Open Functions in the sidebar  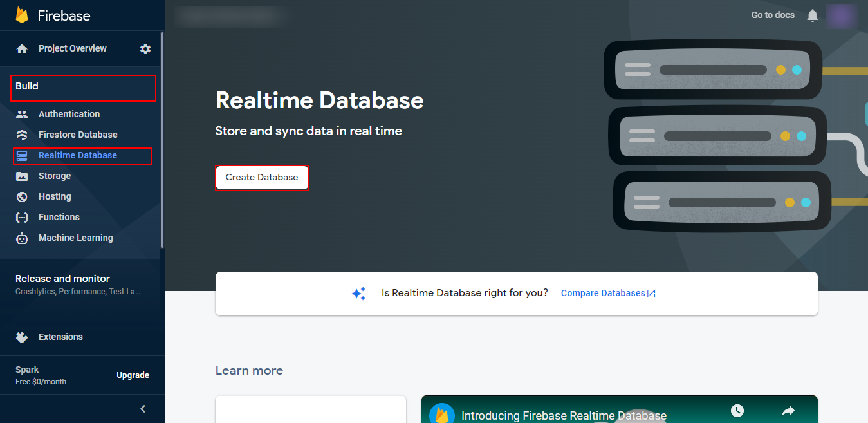[x=59, y=218]
